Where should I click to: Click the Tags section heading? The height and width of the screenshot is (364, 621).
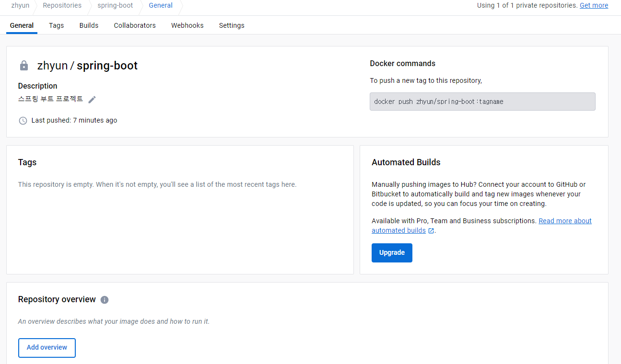click(27, 162)
